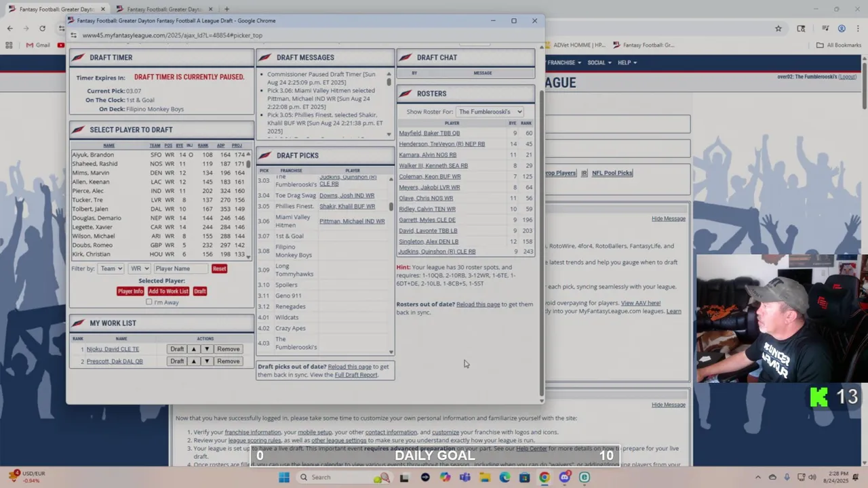Go back with the browser back arrow
868x488 pixels.
point(9,28)
